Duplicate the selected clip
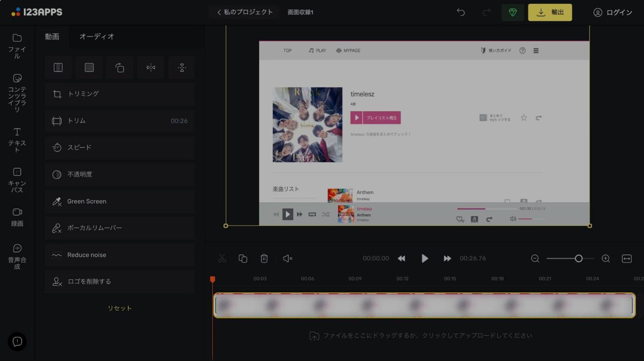Image resolution: width=644 pixels, height=361 pixels. tap(243, 258)
